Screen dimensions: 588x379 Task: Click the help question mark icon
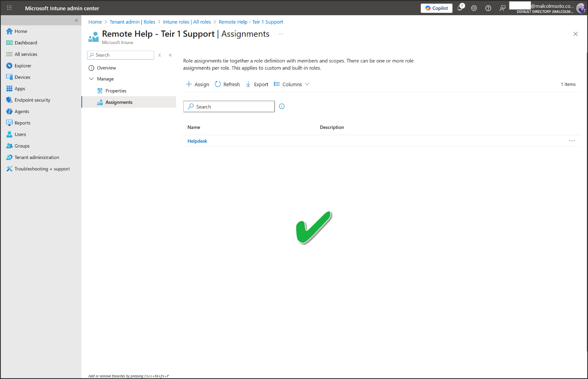point(488,8)
